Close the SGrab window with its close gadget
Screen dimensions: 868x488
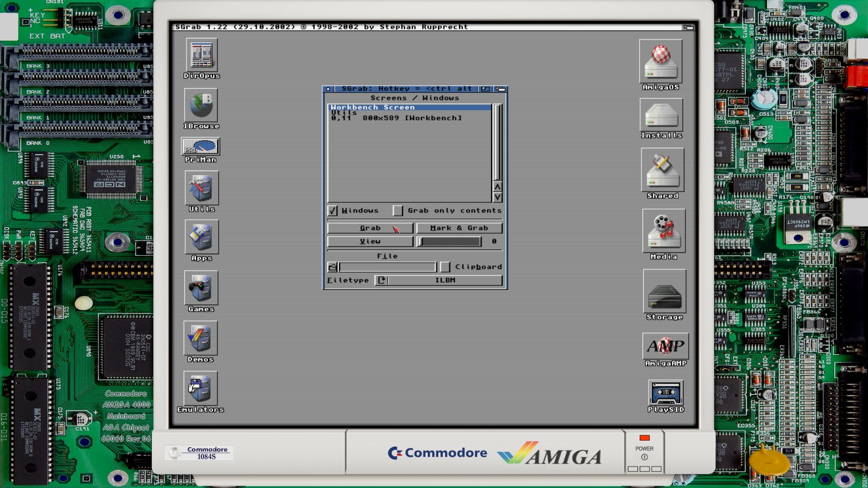coord(328,89)
